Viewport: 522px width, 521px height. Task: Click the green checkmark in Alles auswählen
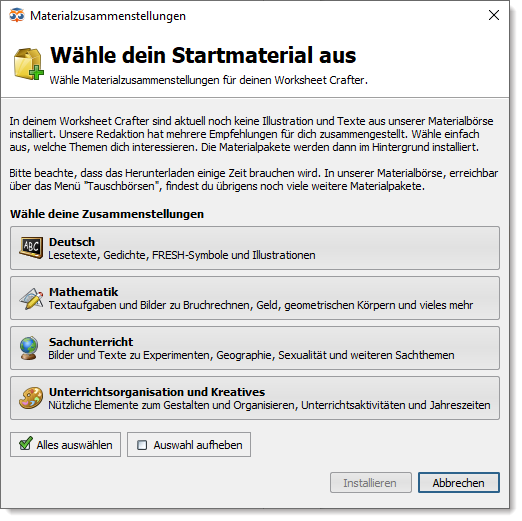click(26, 444)
